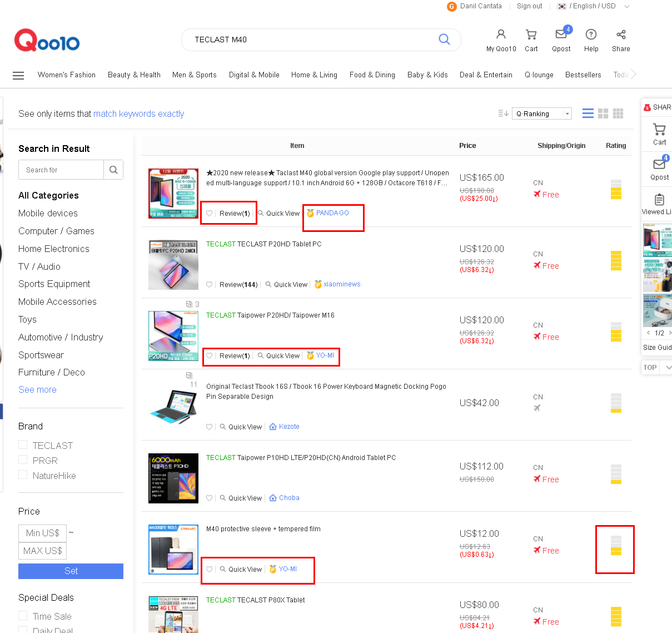Open Digital & Mobile category
The image size is (672, 633).
254,75
